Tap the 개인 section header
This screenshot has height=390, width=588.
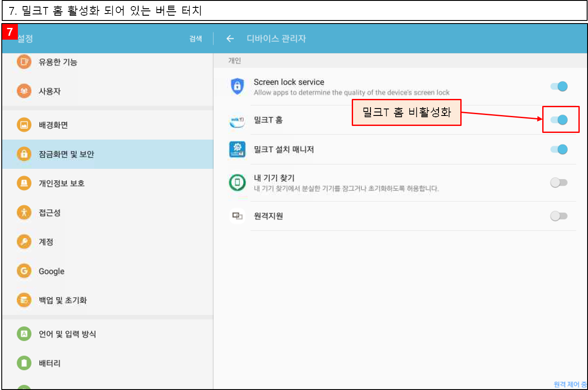click(x=234, y=61)
